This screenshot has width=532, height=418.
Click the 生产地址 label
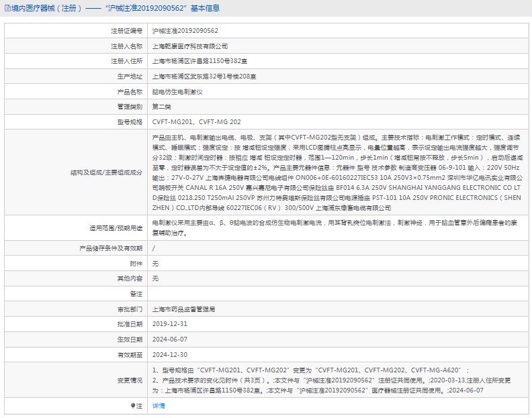click(130, 76)
